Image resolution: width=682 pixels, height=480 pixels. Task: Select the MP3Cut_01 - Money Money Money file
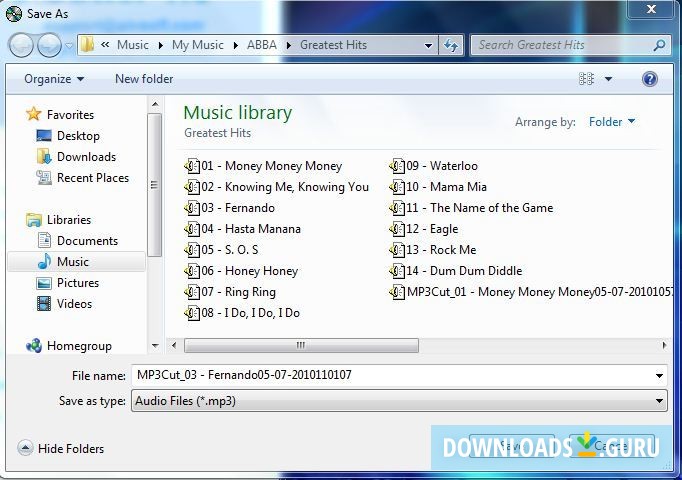point(531,292)
